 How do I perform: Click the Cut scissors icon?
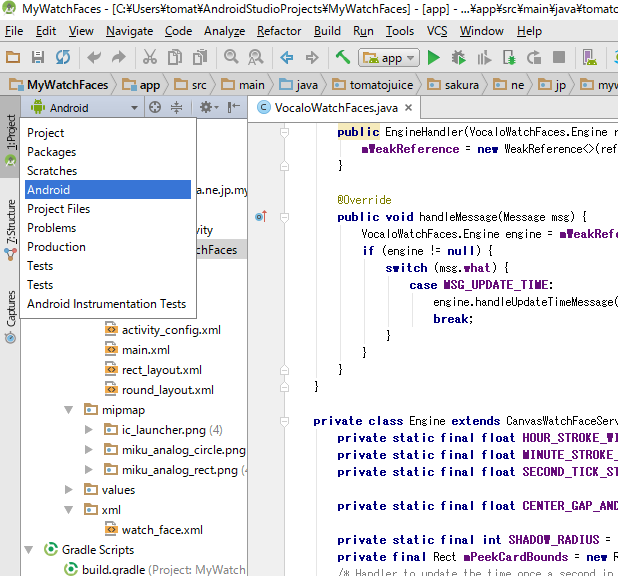[x=149, y=58]
